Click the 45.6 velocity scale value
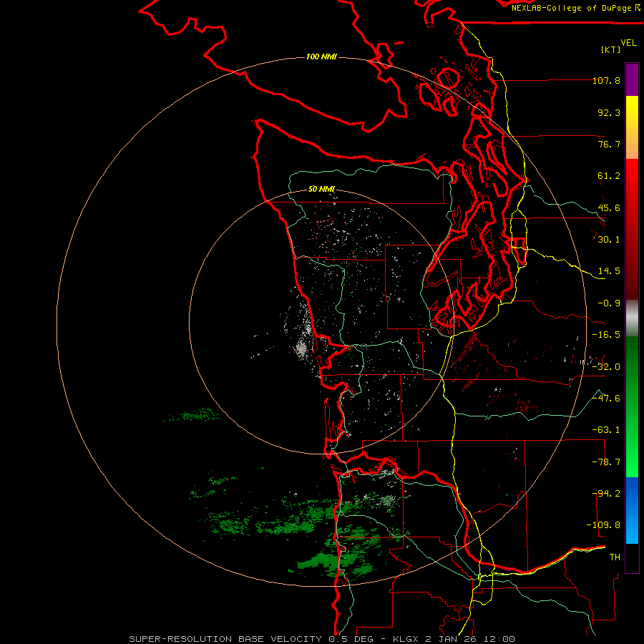Screen dimensions: 644x644 click(x=609, y=208)
